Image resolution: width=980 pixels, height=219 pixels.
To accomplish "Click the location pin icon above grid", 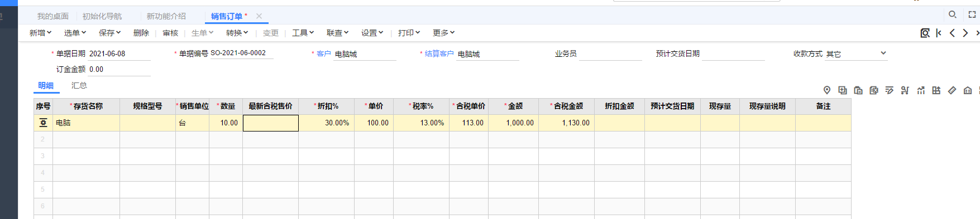I will click(827, 90).
